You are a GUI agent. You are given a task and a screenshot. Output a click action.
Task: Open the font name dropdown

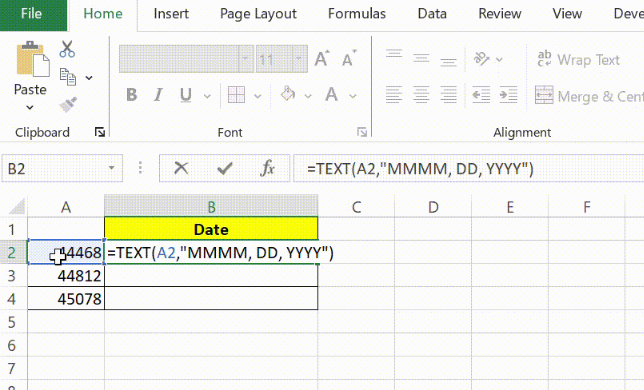tap(245, 59)
